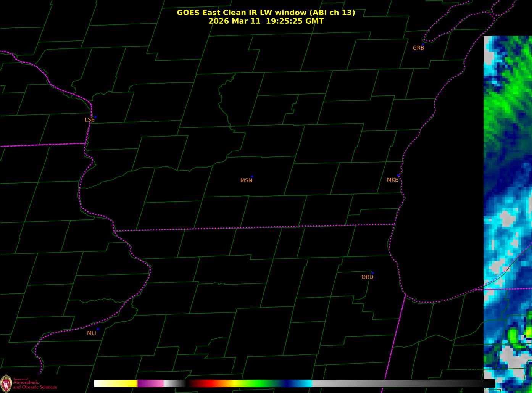Screen dimensions: 532x393
Task: Click the blue station dot beside GRB
Action: pos(423,44)
